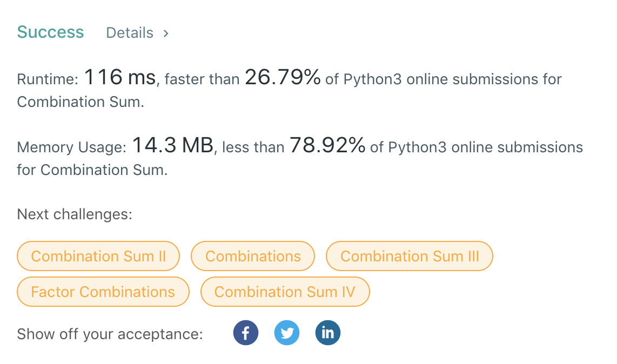Click the "Next challenges:" label
617x364 pixels.
pyautogui.click(x=75, y=214)
